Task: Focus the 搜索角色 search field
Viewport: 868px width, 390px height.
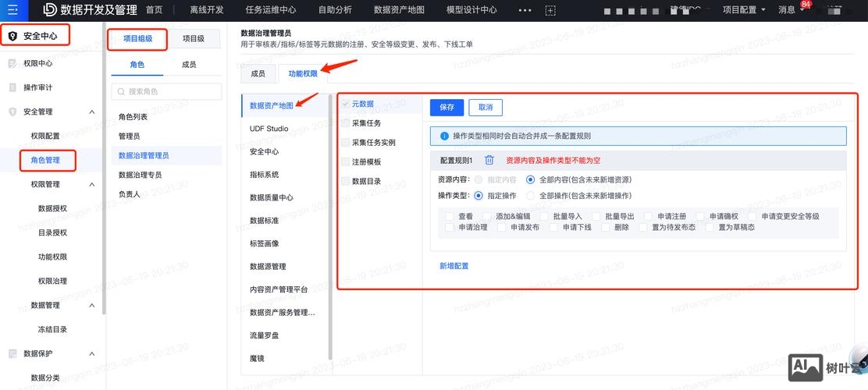Action: click(166, 92)
